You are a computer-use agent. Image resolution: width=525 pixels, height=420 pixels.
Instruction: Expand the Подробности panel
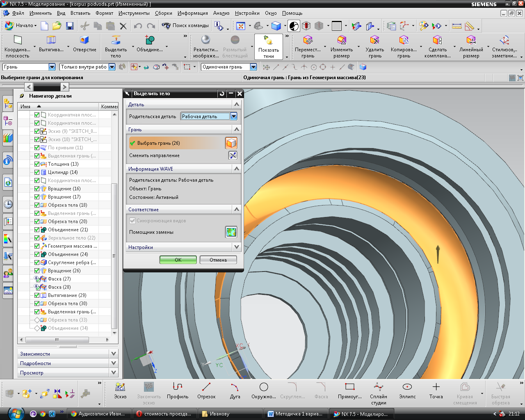pyautogui.click(x=114, y=363)
